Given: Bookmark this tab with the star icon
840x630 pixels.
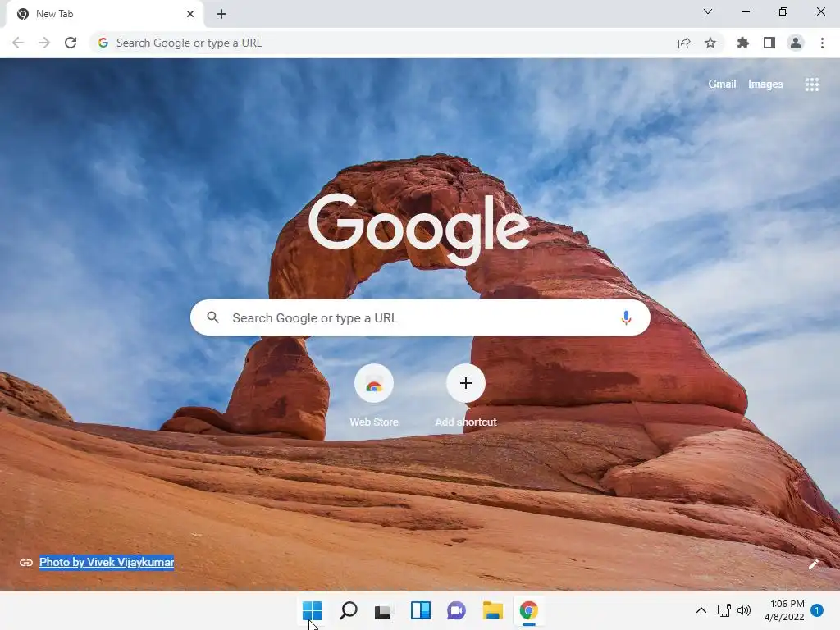Looking at the screenshot, I should point(710,43).
